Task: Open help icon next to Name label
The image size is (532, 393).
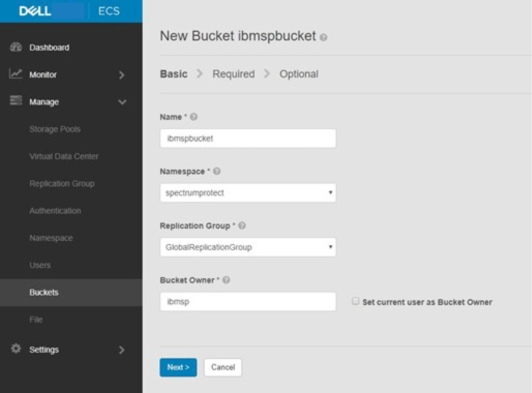Action: pos(194,117)
